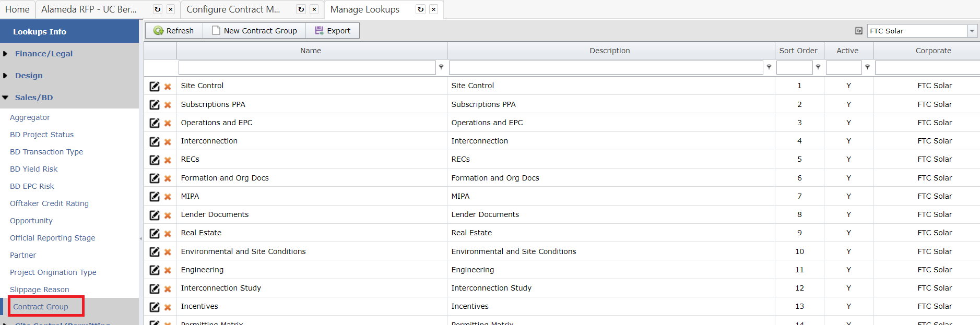Sort by the Name column header

click(x=311, y=51)
